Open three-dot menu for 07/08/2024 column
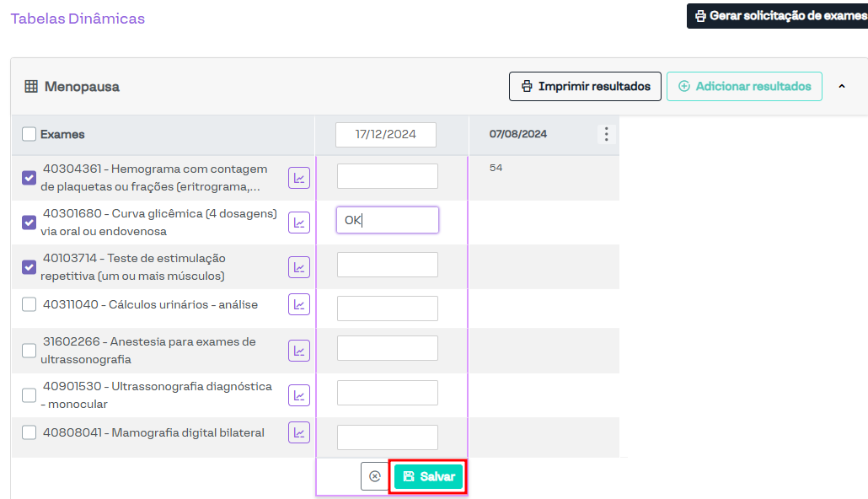 607,134
